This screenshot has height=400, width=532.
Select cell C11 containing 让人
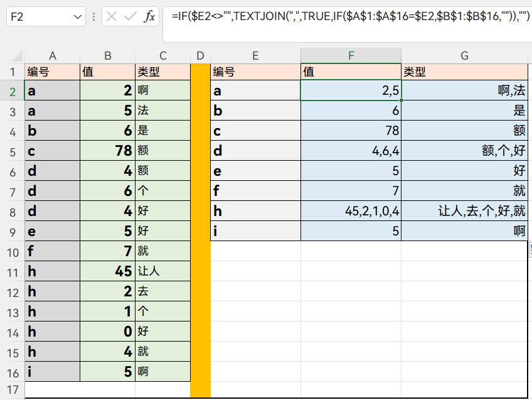pyautogui.click(x=162, y=271)
